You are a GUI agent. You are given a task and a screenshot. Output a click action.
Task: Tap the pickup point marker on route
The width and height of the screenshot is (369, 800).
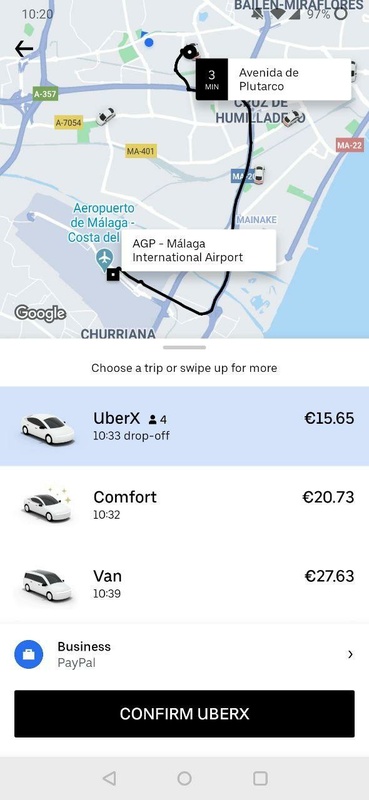(x=190, y=51)
